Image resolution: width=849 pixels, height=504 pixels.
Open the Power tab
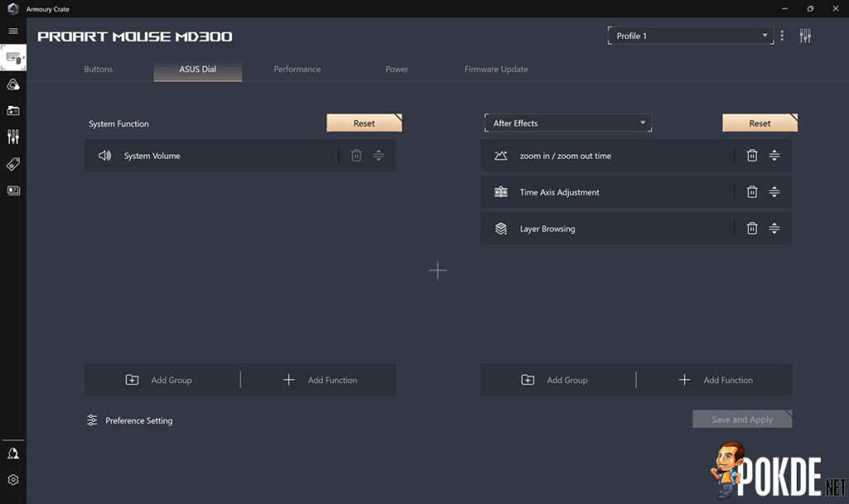coord(397,70)
